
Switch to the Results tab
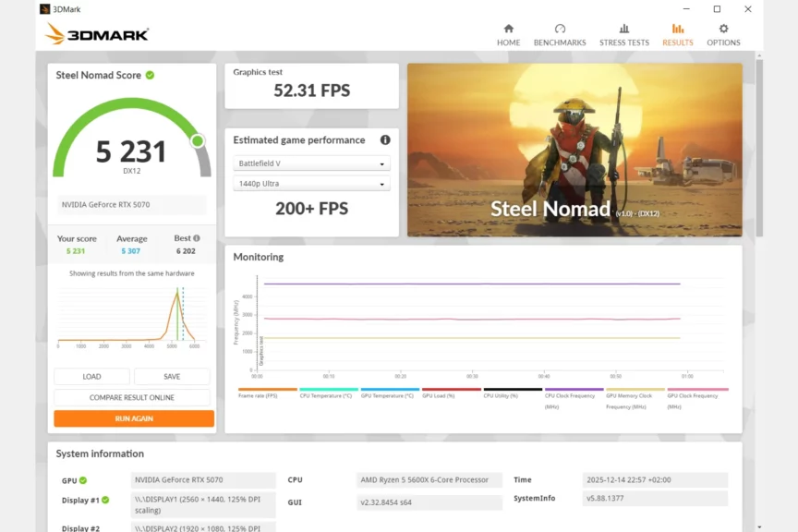coord(677,34)
